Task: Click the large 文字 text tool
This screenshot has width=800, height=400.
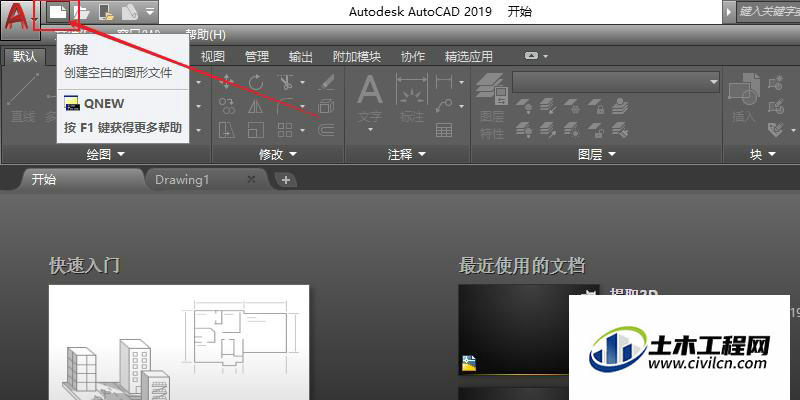Action: pos(370,98)
